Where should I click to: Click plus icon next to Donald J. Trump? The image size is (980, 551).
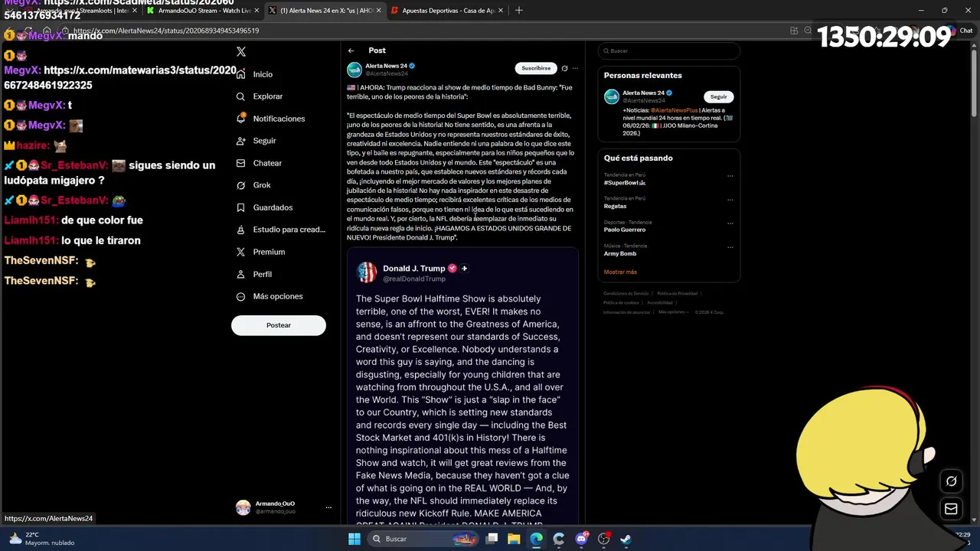coord(464,269)
